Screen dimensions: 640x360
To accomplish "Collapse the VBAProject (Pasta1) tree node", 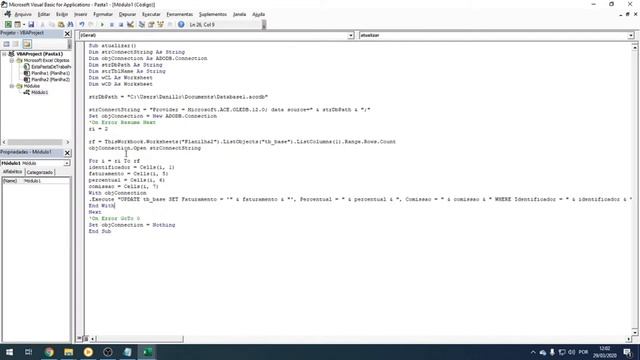I will pyautogui.click(x=4, y=54).
